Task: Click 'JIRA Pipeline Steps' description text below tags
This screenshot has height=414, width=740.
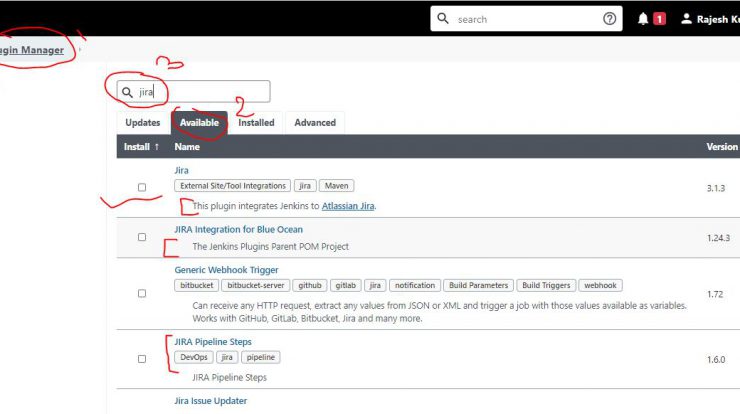Action: coord(229,378)
